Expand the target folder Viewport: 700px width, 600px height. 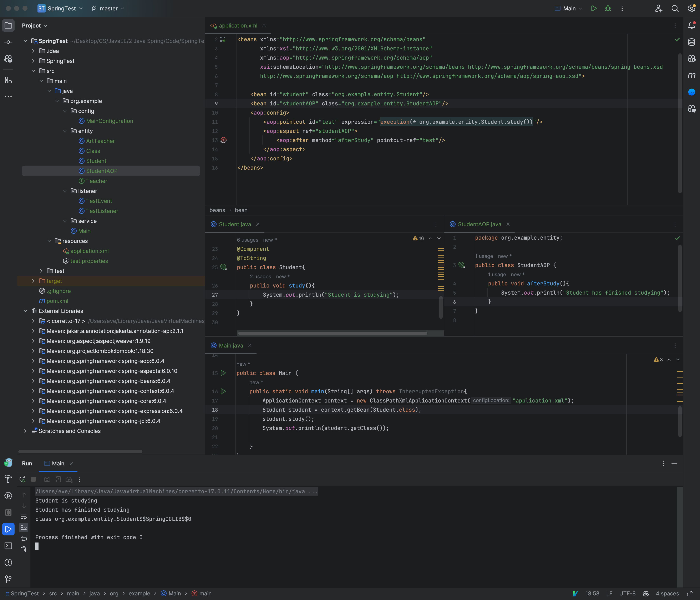coord(33,281)
